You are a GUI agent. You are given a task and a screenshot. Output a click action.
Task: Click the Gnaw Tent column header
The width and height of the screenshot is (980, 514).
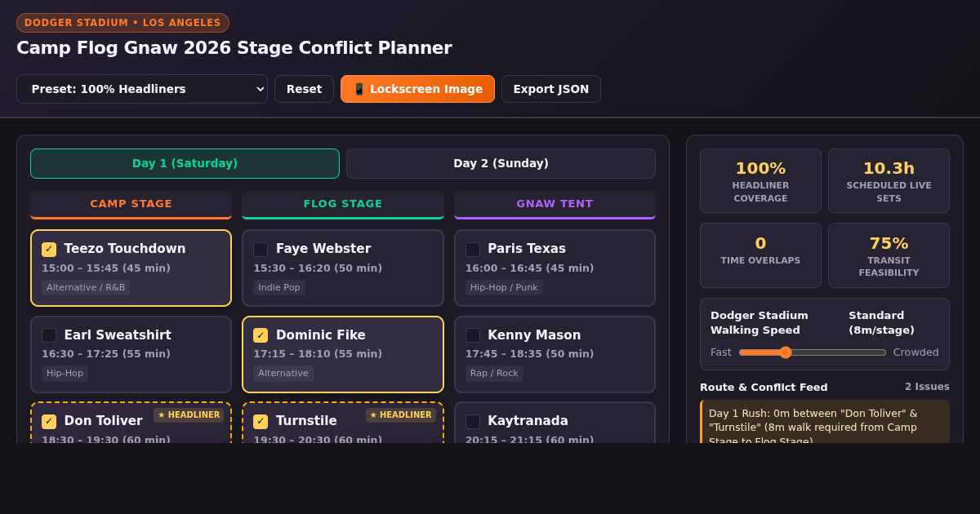click(x=555, y=205)
